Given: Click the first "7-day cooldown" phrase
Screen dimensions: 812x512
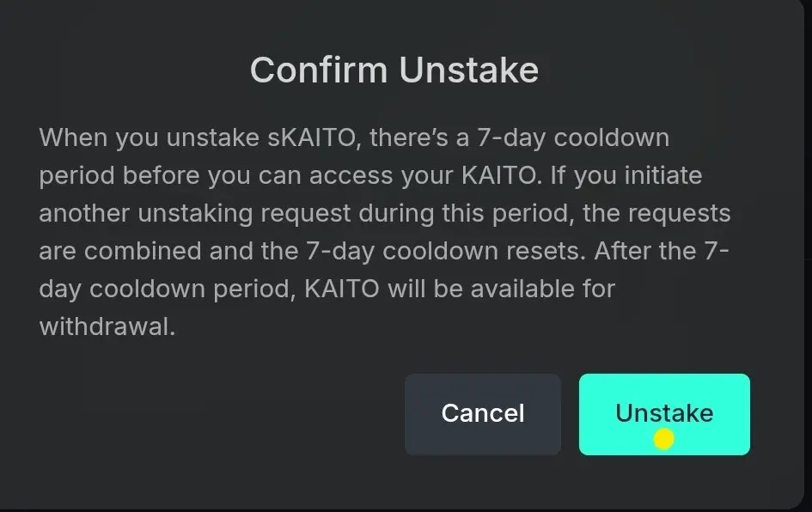Looking at the screenshot, I should [x=573, y=138].
